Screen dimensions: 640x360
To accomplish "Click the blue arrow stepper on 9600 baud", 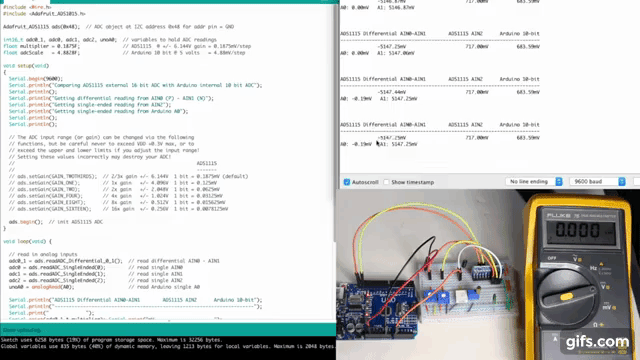I will click(622, 182).
